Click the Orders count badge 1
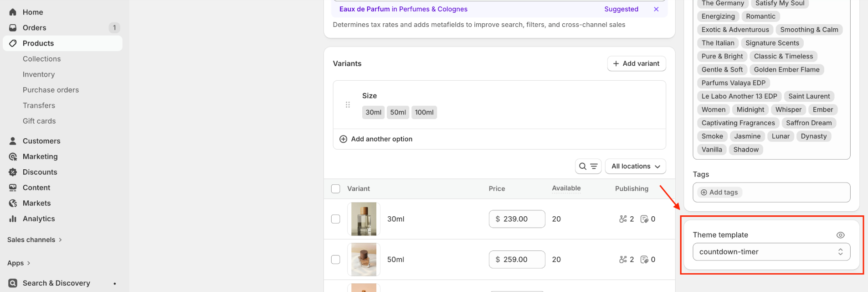868x292 pixels. point(114,28)
